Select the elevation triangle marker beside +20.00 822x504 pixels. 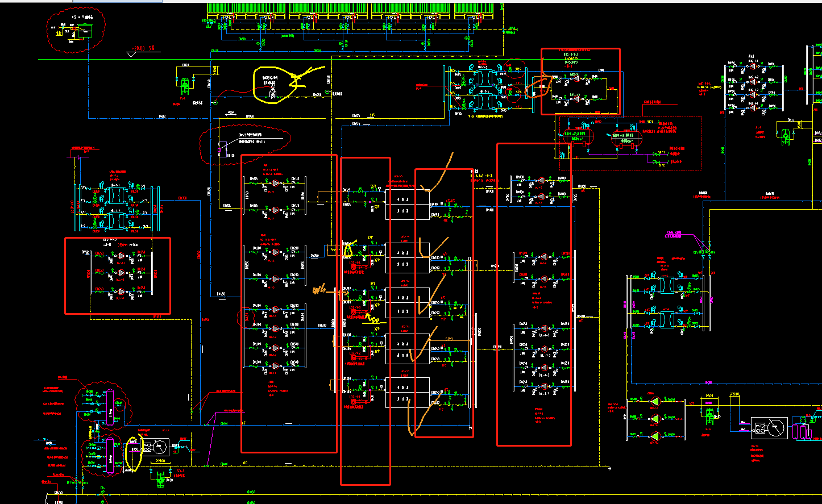131,55
